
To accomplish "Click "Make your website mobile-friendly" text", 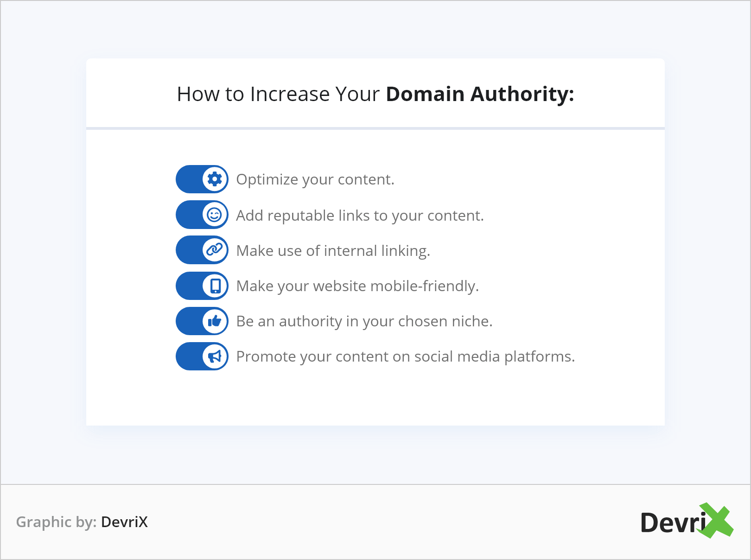I will (x=357, y=286).
